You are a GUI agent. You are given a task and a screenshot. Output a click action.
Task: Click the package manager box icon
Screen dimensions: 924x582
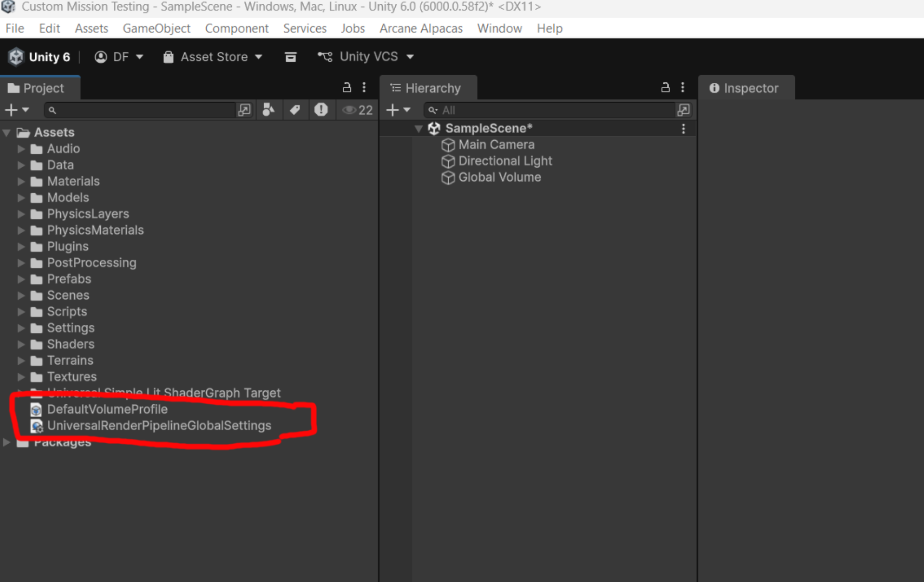click(291, 57)
